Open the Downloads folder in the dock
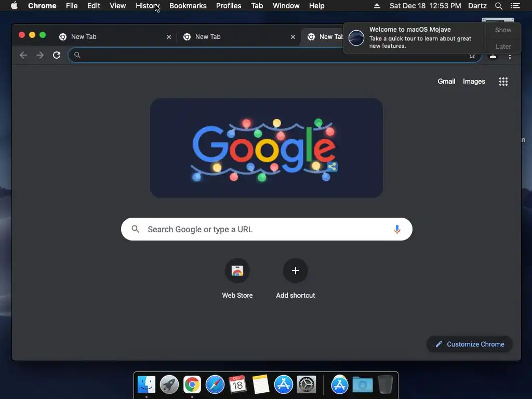Screen dimensions: 532x399 point(362,384)
